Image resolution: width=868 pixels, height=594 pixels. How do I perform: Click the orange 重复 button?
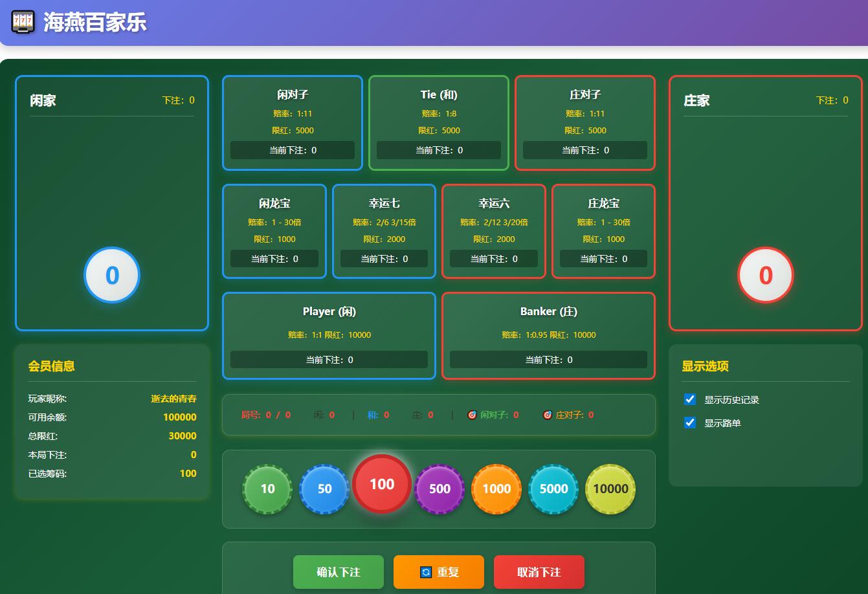438,572
